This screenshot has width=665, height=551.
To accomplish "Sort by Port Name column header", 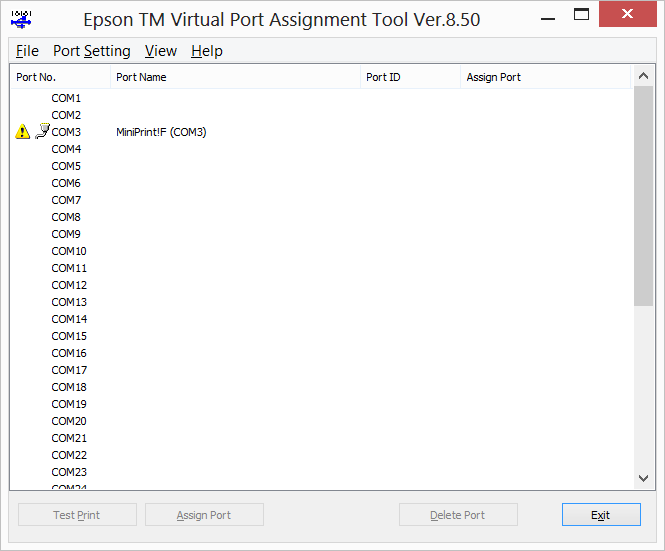I will (x=235, y=77).
